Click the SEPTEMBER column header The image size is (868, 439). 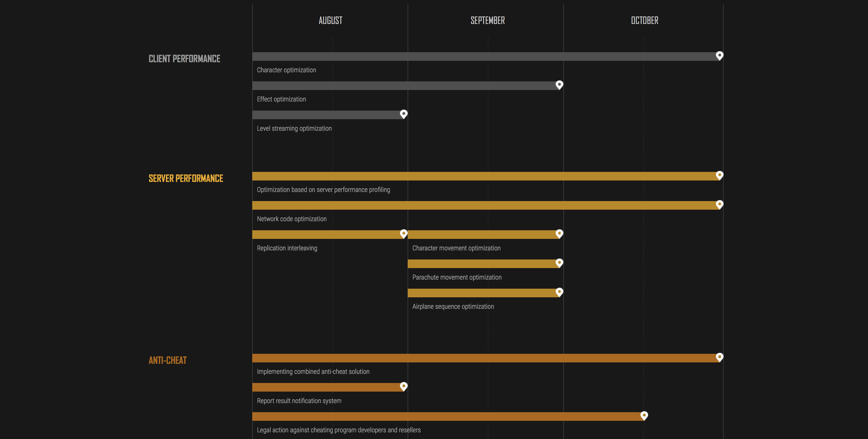tap(488, 21)
